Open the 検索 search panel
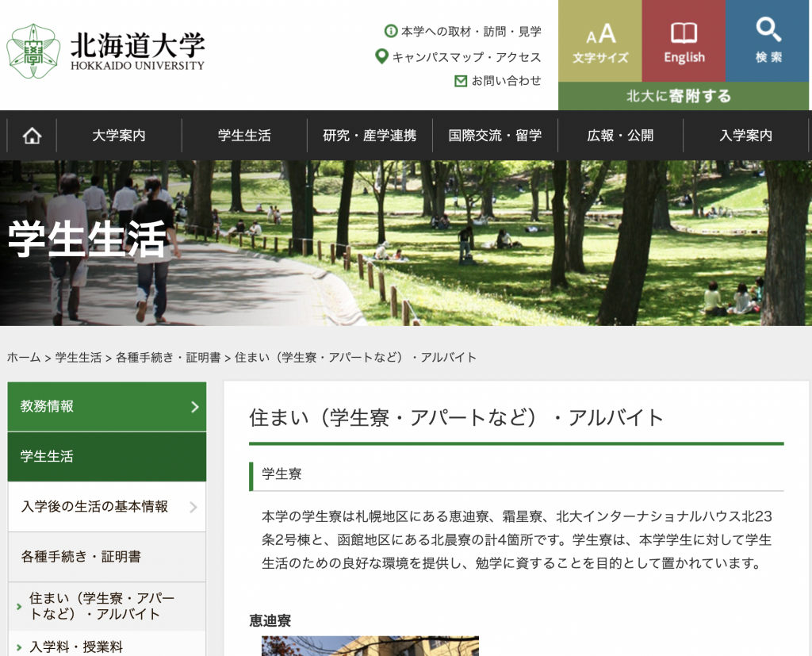 click(768, 41)
